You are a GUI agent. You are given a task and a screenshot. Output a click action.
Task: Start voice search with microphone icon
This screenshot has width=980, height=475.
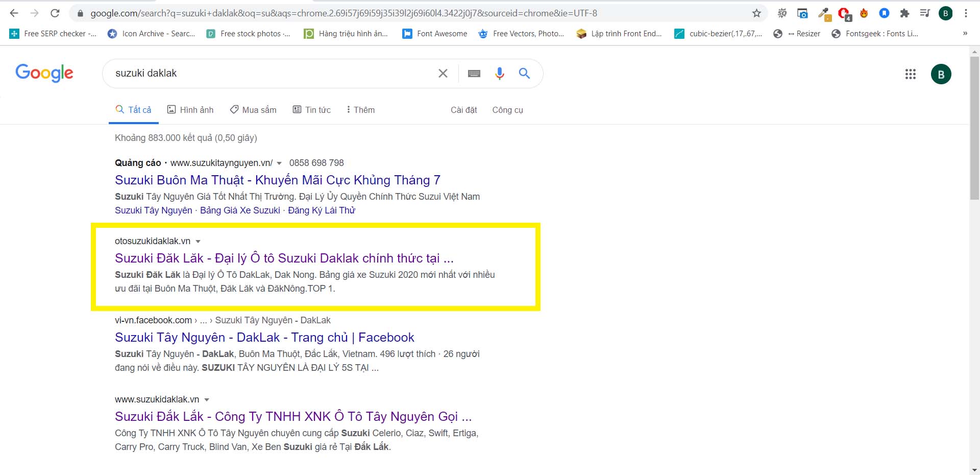pyautogui.click(x=500, y=74)
